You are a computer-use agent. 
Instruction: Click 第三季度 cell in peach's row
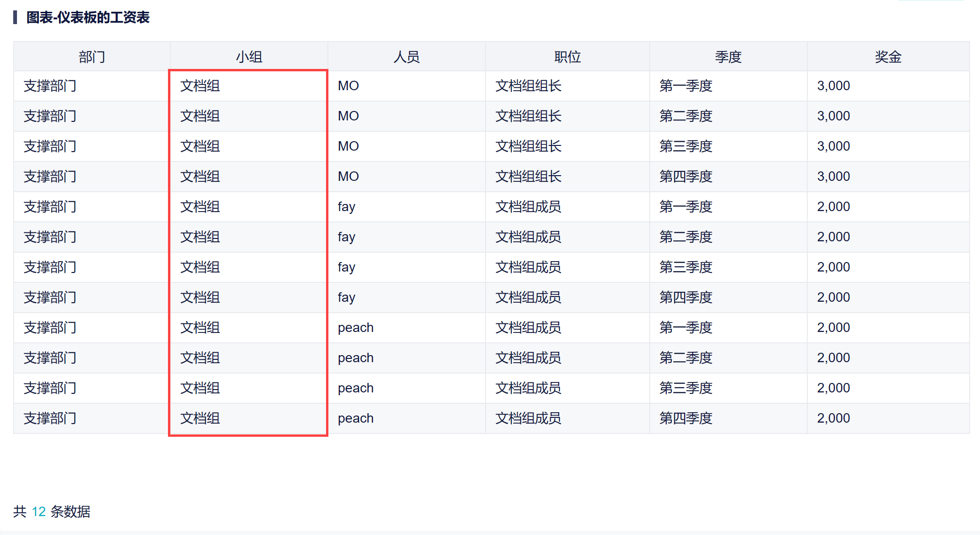pos(686,388)
